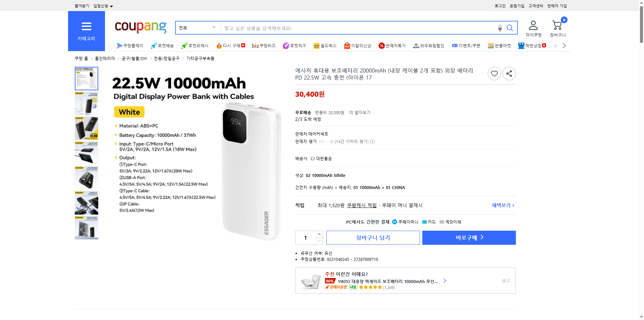Click the magnifier search icon
This screenshot has height=320, width=644.
pyautogui.click(x=510, y=28)
